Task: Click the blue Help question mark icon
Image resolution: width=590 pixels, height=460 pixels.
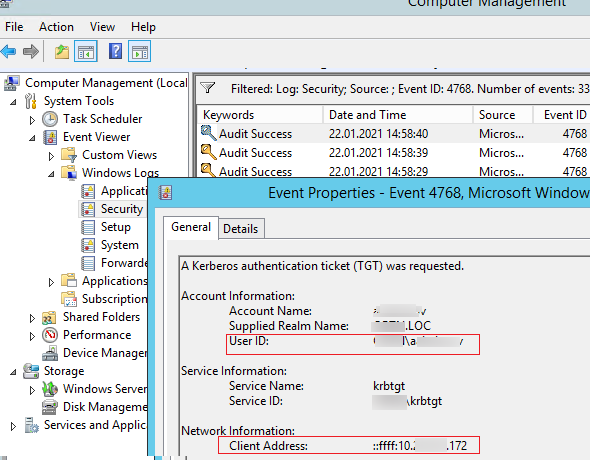Action: pos(115,51)
